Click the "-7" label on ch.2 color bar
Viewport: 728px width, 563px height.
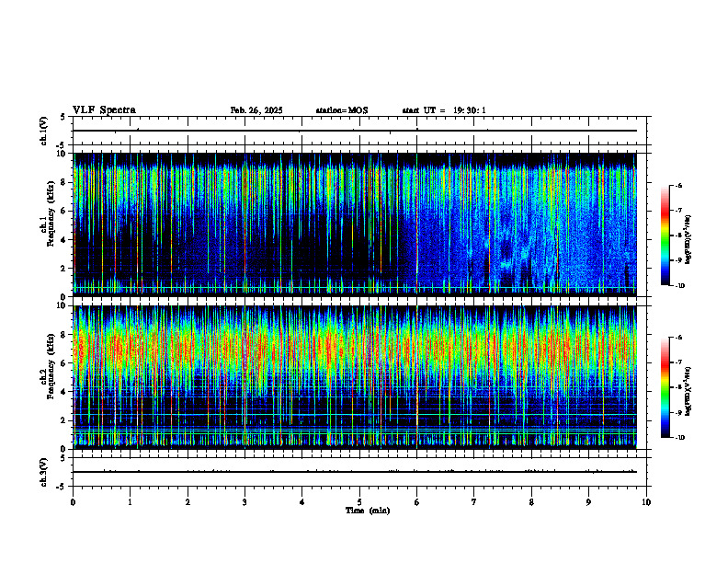(x=678, y=362)
